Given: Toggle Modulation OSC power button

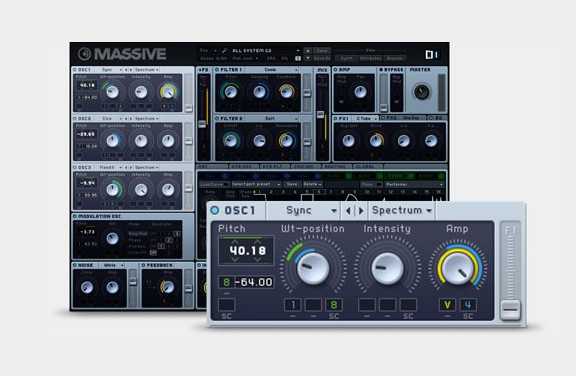Looking at the screenshot, I should pos(75,216).
